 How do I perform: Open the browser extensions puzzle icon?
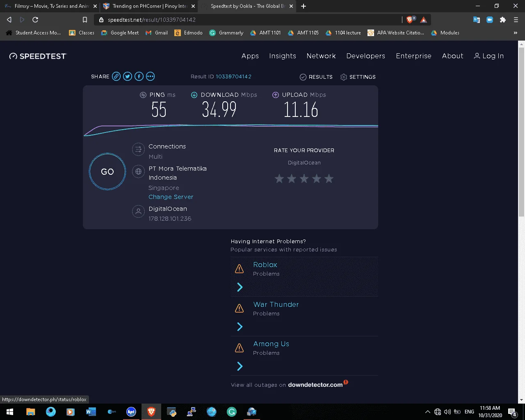click(503, 20)
